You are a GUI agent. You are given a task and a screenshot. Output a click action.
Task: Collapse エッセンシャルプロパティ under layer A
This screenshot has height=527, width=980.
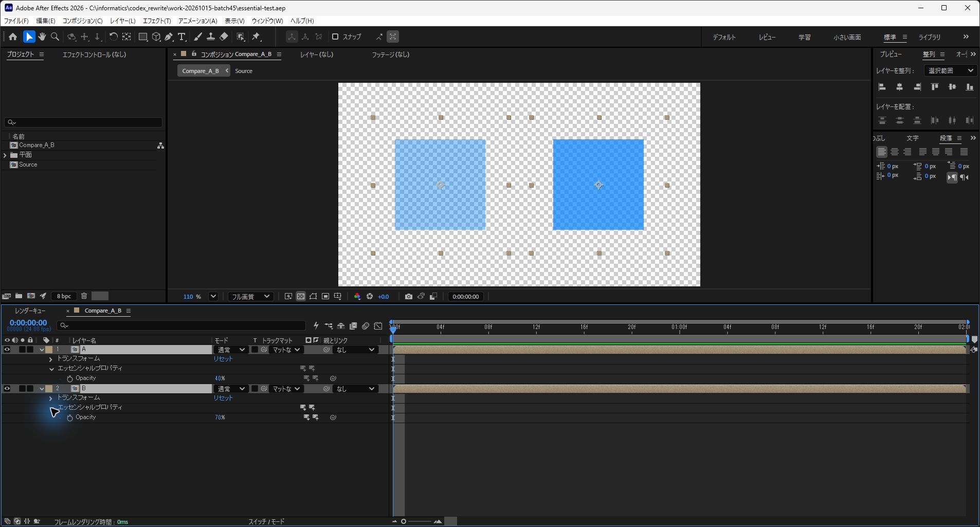point(51,369)
